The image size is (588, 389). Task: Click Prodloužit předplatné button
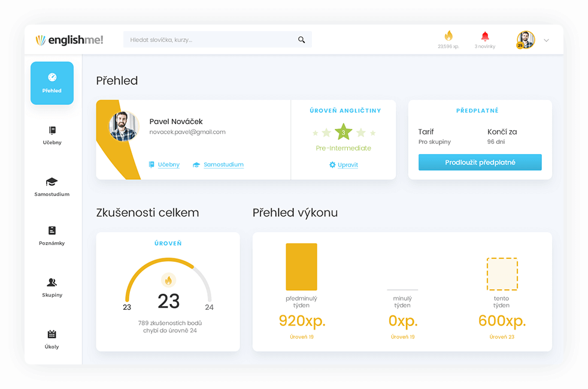(x=480, y=162)
